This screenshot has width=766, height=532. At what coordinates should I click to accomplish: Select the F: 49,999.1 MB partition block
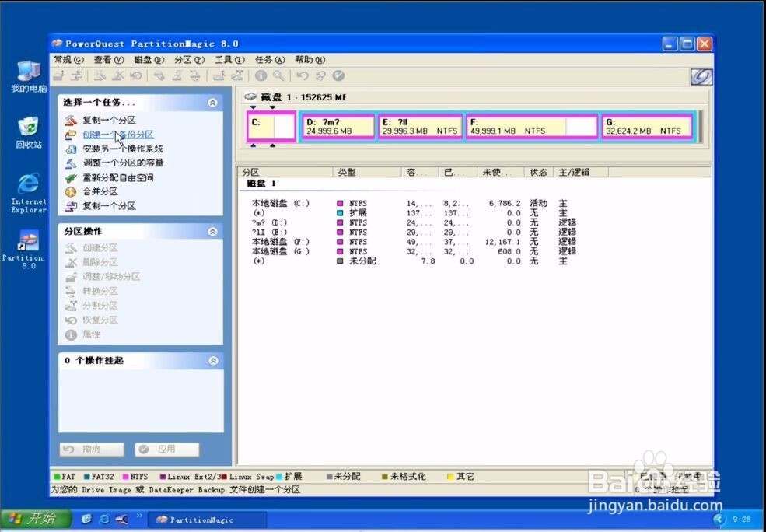(x=532, y=127)
